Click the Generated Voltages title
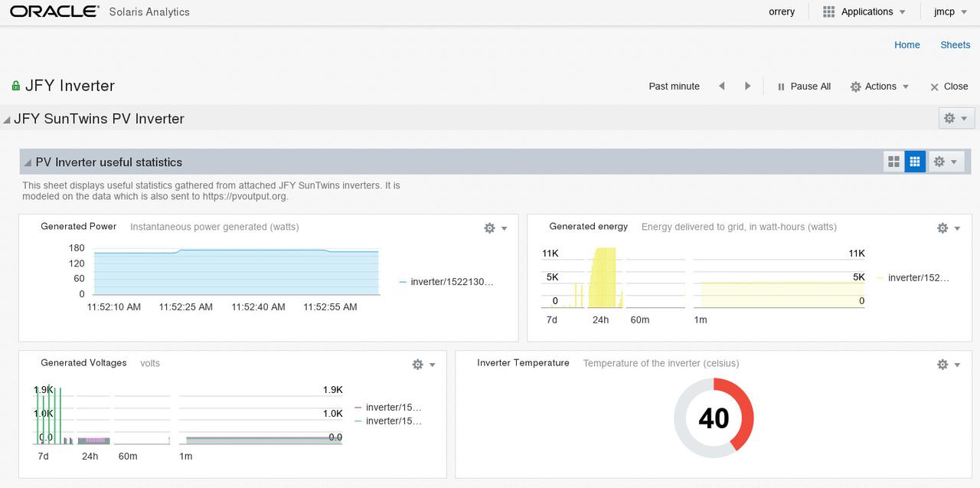The width and height of the screenshot is (980, 488). tap(83, 363)
